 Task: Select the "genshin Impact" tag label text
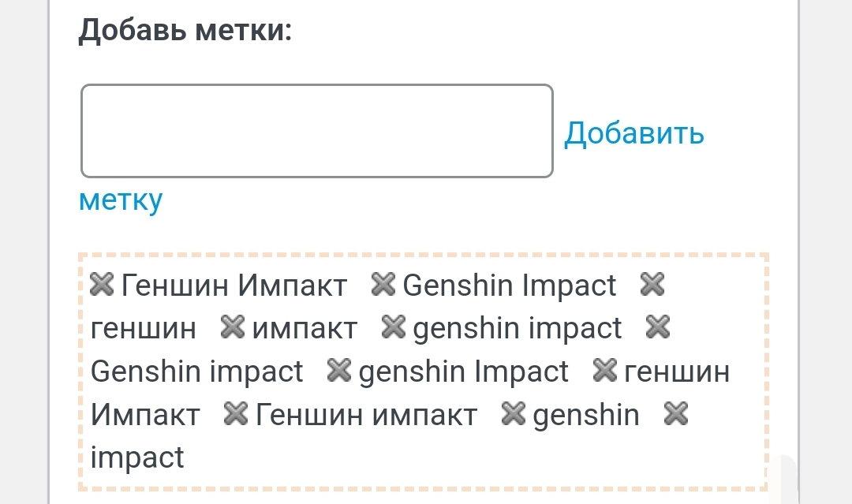pos(464,371)
